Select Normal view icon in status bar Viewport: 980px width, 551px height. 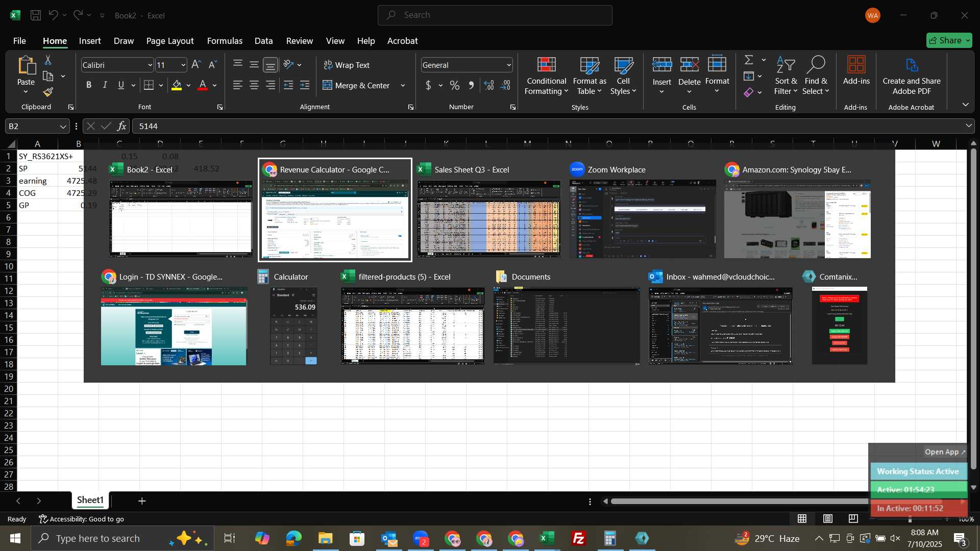[x=802, y=519]
